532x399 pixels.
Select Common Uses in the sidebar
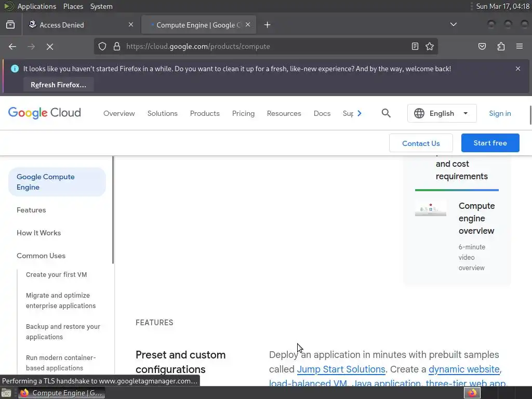(x=41, y=256)
